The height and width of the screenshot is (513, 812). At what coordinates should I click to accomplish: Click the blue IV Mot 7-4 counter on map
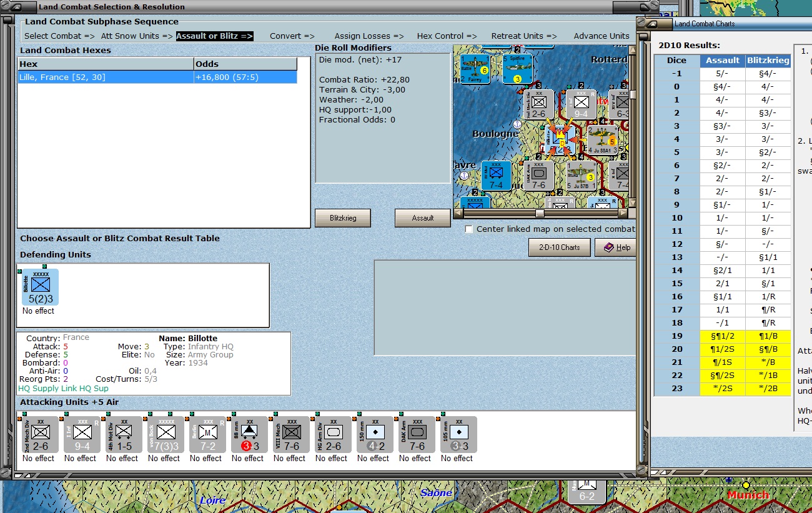(496, 176)
